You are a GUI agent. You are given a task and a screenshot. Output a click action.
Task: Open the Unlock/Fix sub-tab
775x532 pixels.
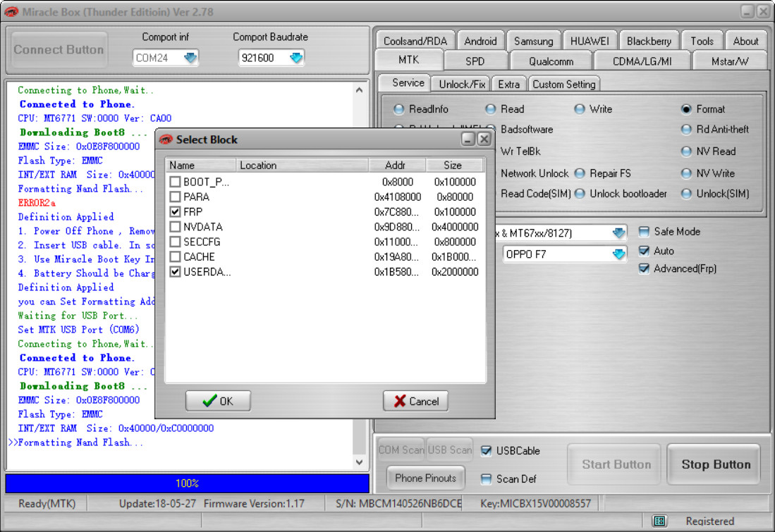coord(462,84)
